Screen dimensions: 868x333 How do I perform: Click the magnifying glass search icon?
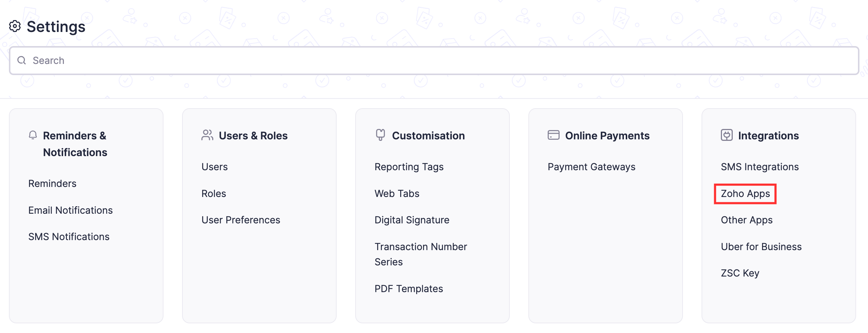[21, 60]
